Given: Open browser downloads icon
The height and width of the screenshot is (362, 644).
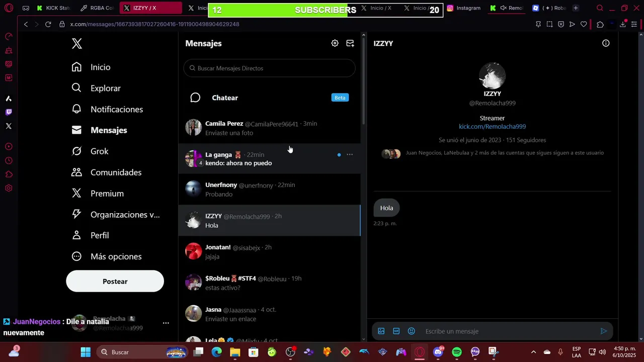Looking at the screenshot, I should (x=623, y=24).
